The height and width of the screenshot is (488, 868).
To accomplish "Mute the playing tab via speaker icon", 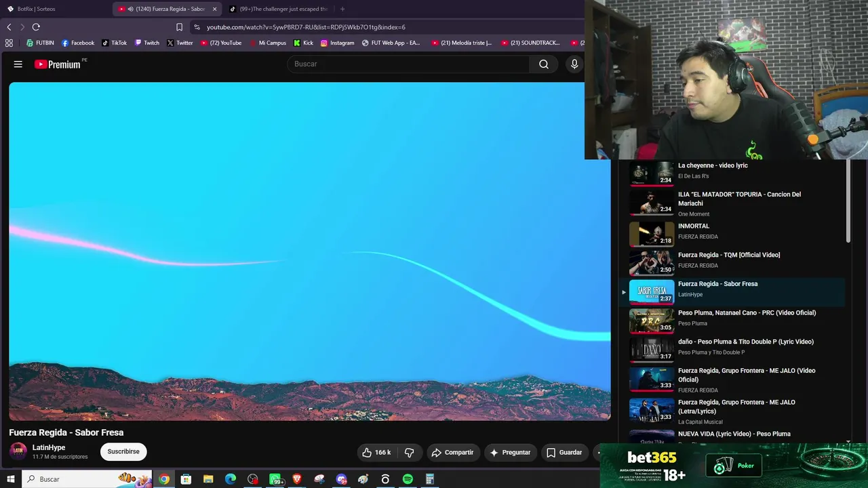I will tap(130, 9).
